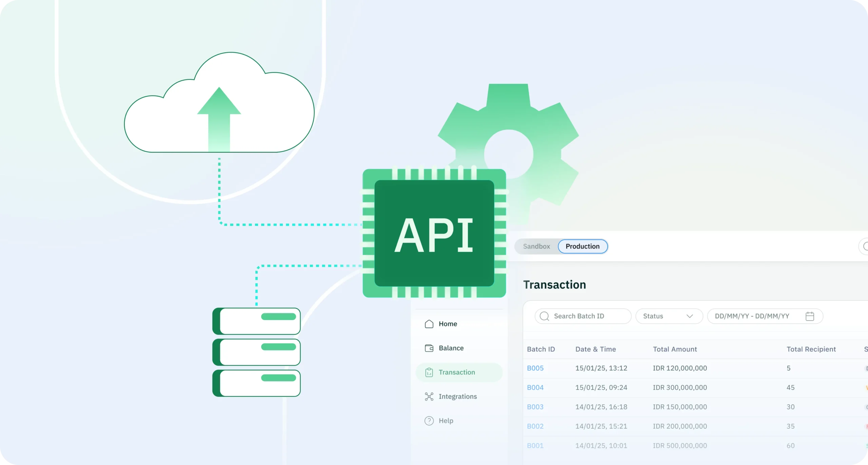
Task: Click the green API chip graphic
Action: (434, 233)
